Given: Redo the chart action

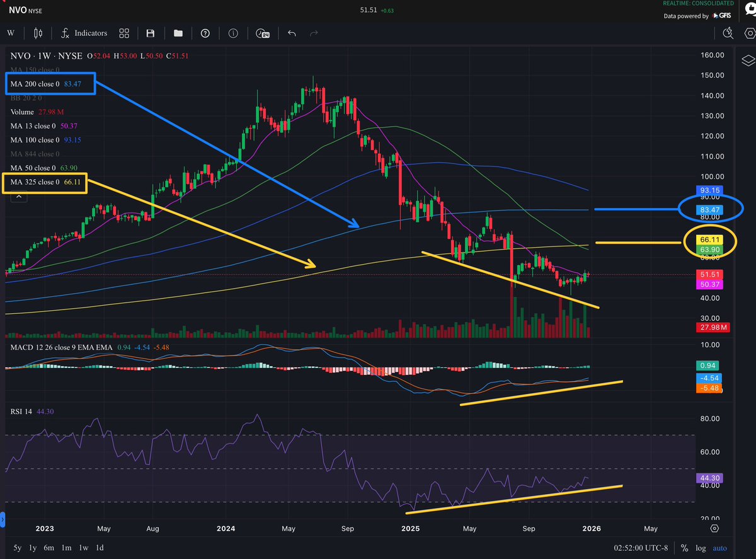Looking at the screenshot, I should [314, 33].
